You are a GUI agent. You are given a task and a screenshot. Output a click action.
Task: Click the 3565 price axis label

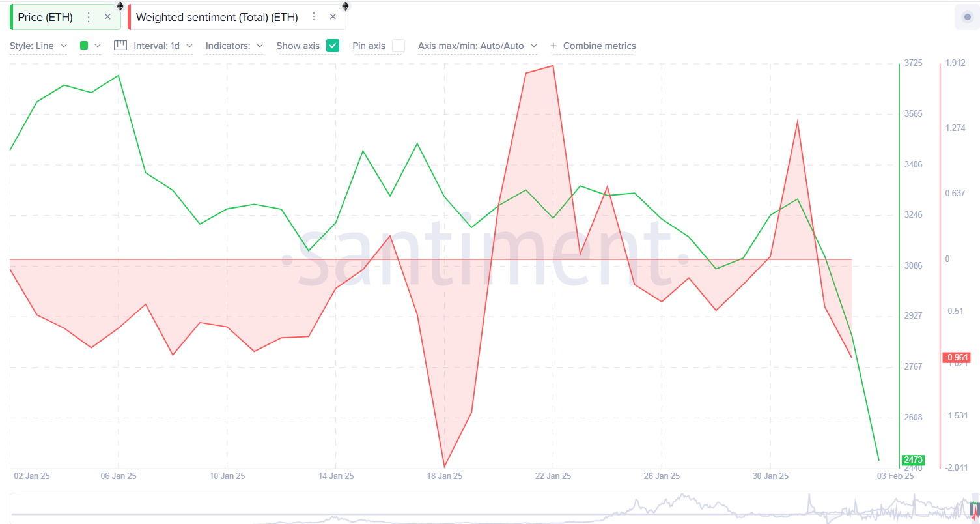pos(914,113)
